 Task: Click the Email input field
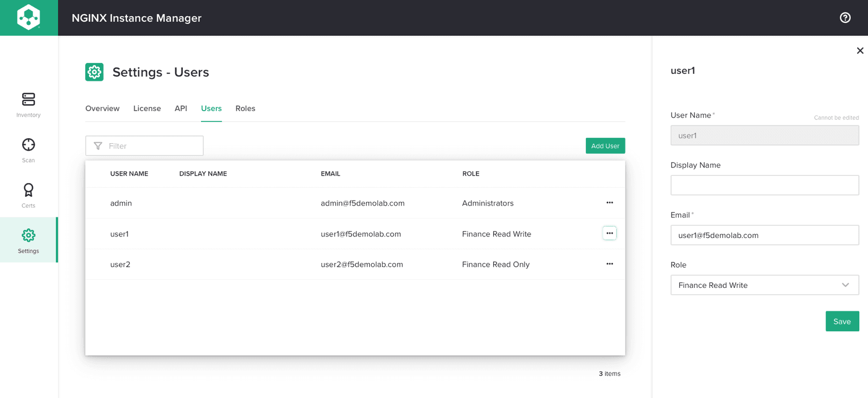click(764, 235)
